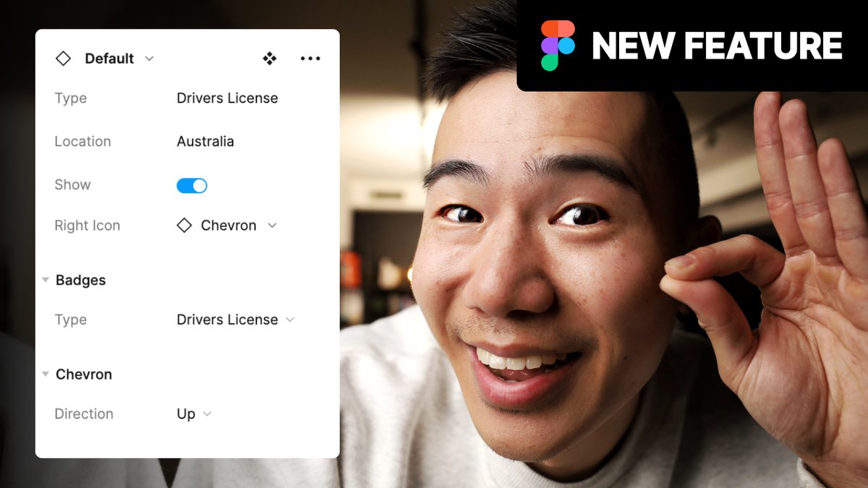This screenshot has width=868, height=488.
Task: Collapse the Chevron section triangle
Action: (46, 374)
